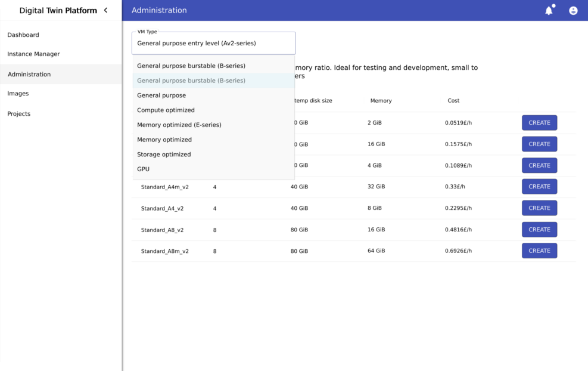
Task: Go to Dashboard in the sidebar
Action: [x=23, y=35]
